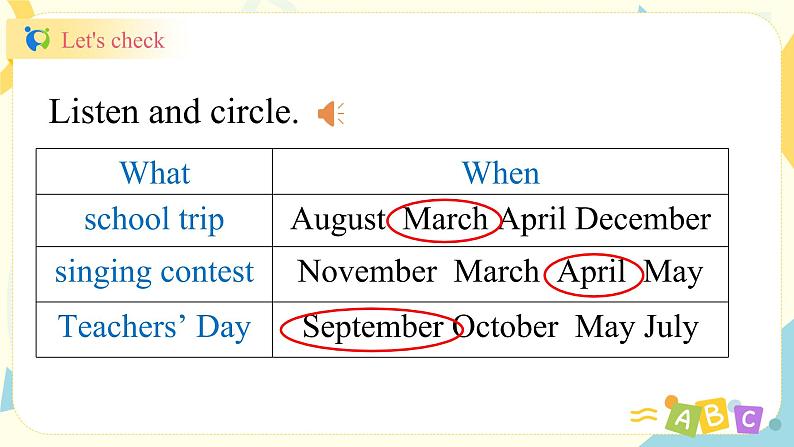The height and width of the screenshot is (447, 794).
Task: Select circled March in school trip row
Action: click(445, 219)
